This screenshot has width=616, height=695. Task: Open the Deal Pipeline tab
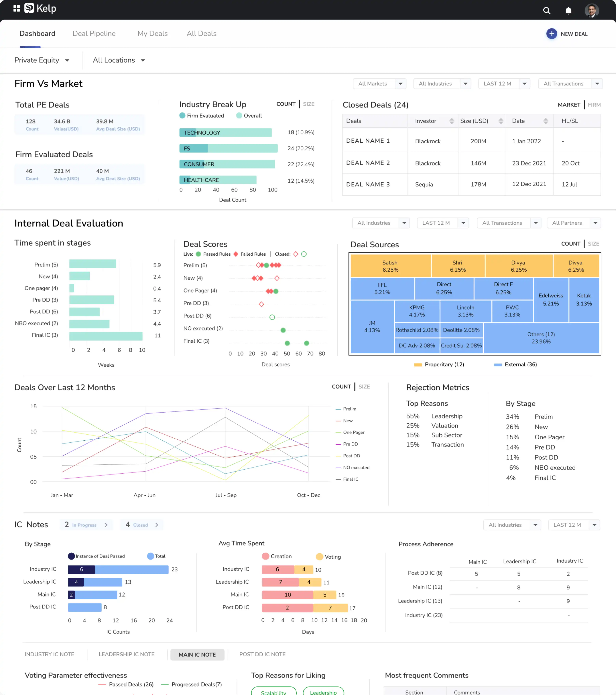coord(94,34)
